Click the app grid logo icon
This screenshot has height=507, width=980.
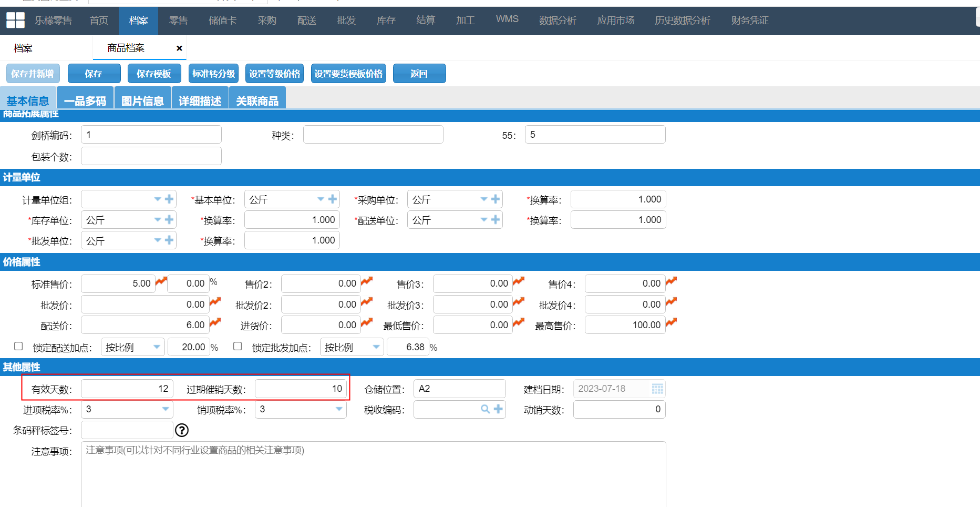point(15,20)
